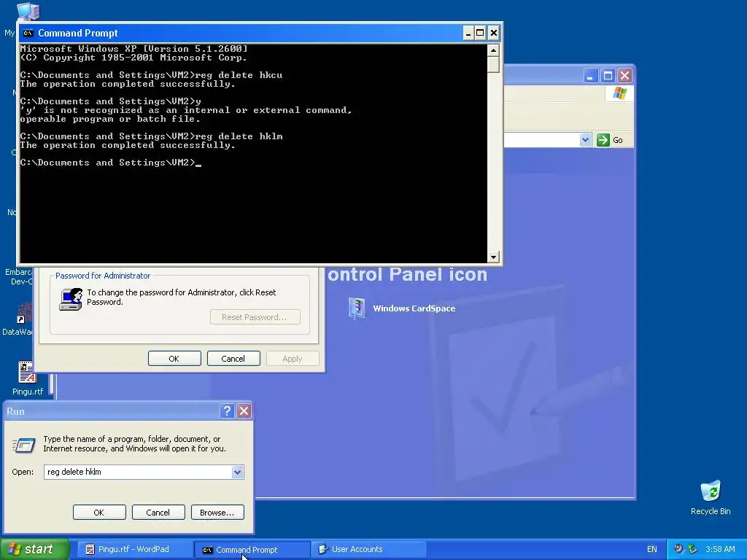Maximize the Command Prompt window
The width and height of the screenshot is (747, 560).
tap(480, 33)
